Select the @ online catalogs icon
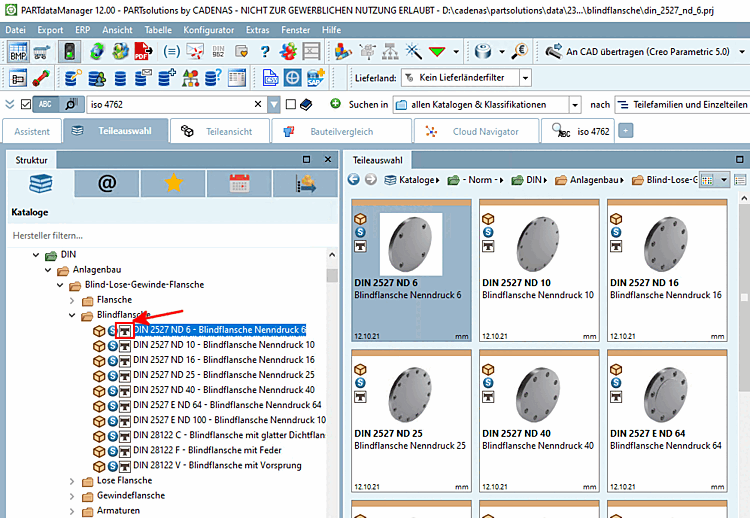Viewport: 750px width, 518px height. click(107, 183)
